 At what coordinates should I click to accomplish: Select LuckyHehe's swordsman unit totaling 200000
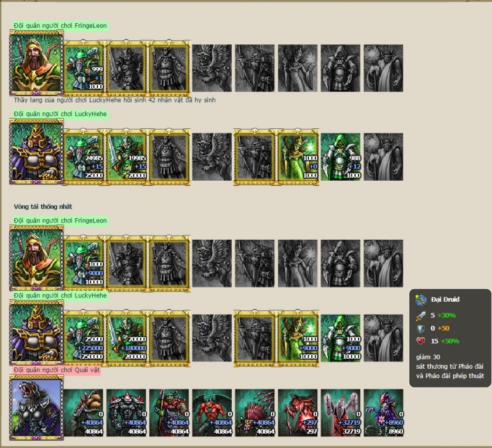point(126,338)
